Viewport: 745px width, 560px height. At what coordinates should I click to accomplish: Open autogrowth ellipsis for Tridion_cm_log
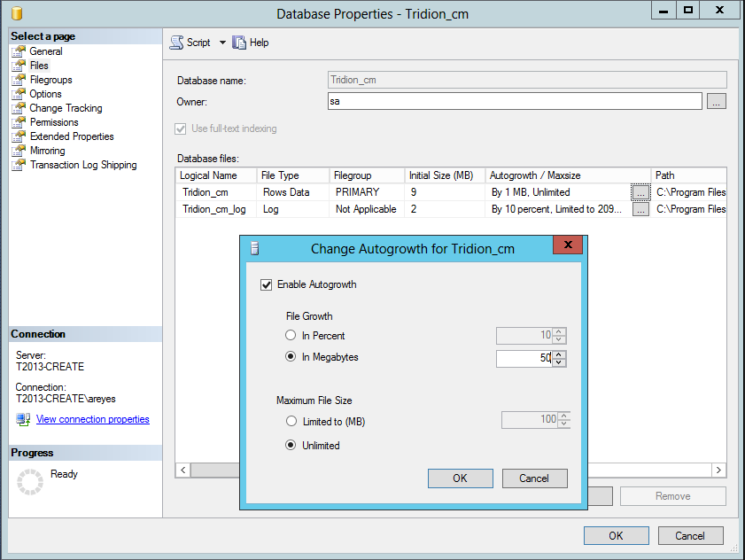[x=640, y=210]
